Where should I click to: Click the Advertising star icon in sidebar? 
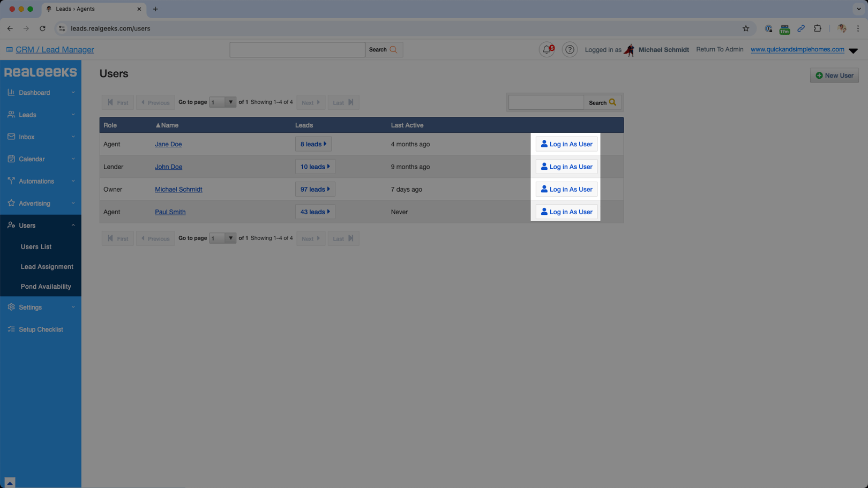(x=11, y=204)
